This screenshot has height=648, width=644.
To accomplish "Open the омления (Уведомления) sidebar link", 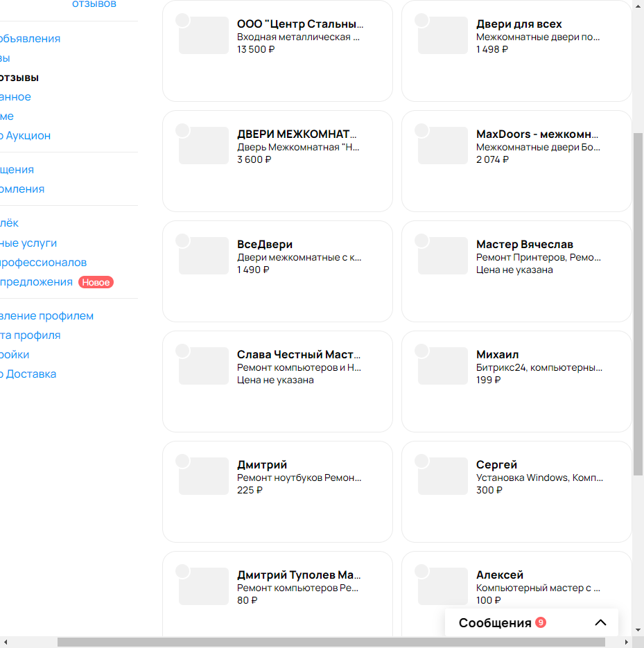I will pyautogui.click(x=22, y=189).
